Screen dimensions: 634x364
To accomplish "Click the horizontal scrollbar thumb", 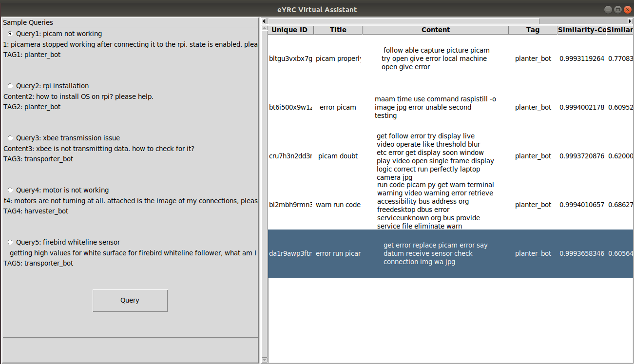I will coord(404,21).
